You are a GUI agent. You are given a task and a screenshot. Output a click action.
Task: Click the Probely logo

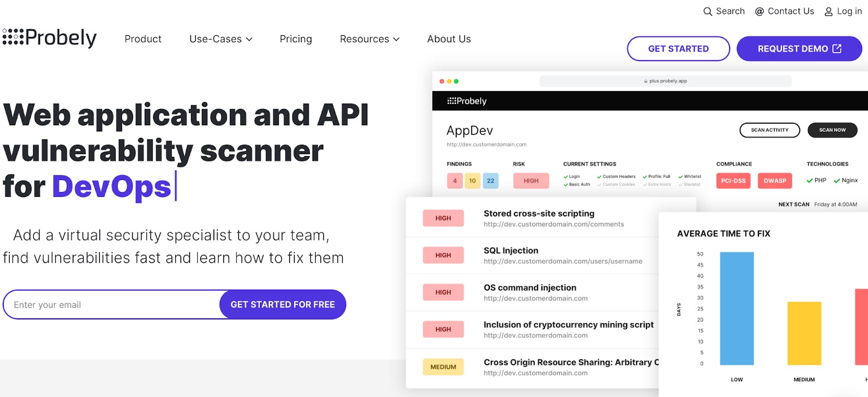point(49,37)
